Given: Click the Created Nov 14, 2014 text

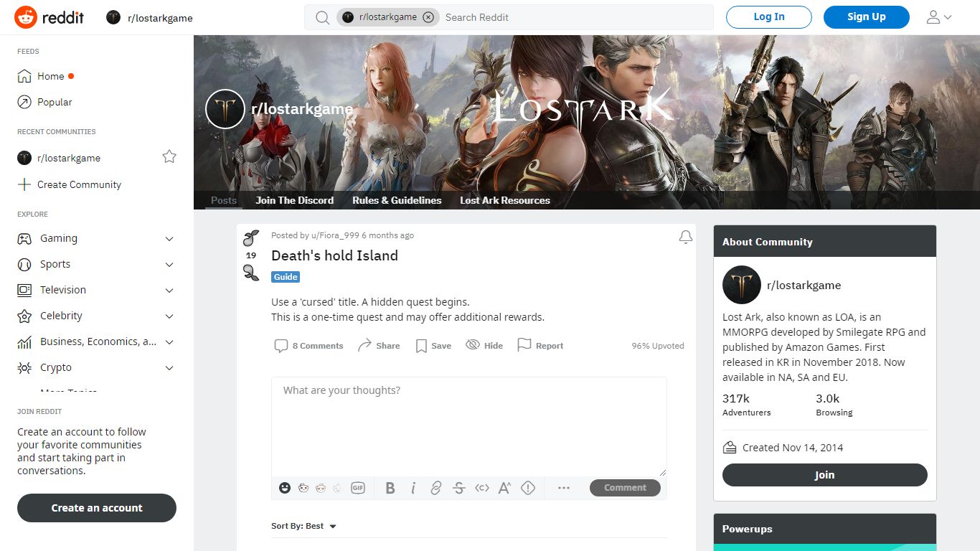Looking at the screenshot, I should click(792, 448).
